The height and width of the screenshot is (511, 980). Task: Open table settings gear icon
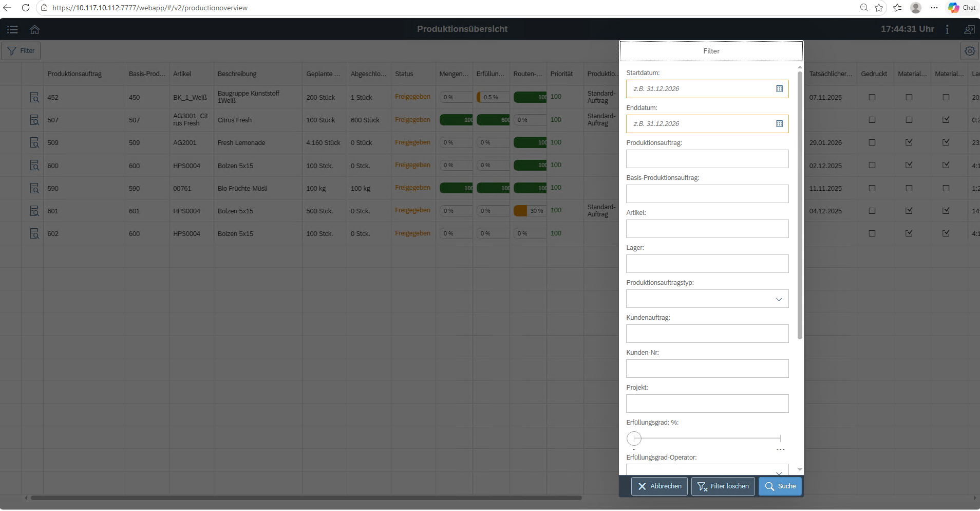click(970, 51)
